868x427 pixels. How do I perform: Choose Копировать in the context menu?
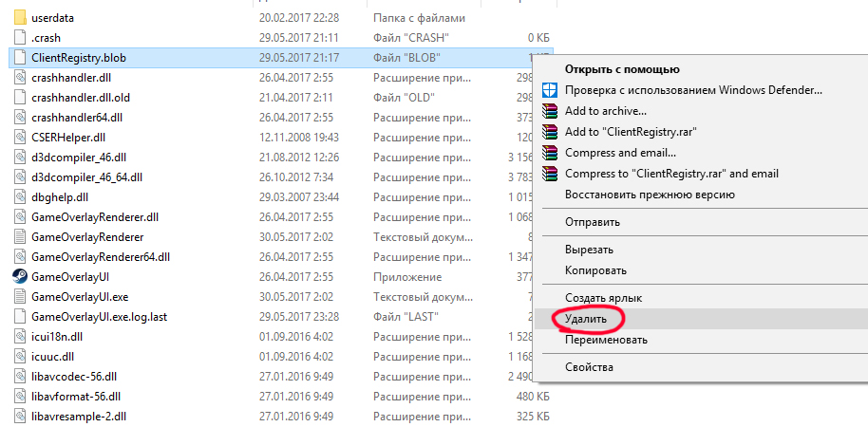point(595,271)
